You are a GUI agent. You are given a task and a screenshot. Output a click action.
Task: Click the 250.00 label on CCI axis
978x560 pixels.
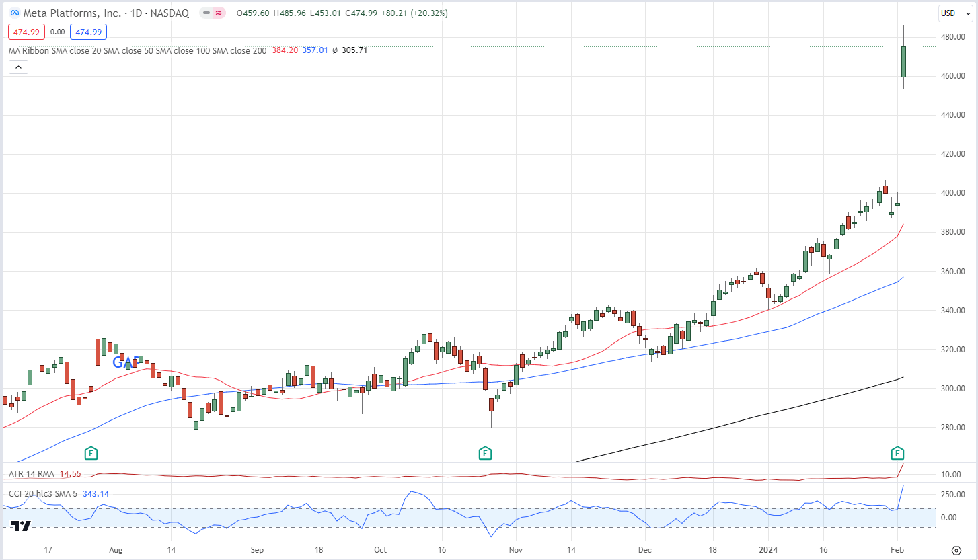point(952,495)
